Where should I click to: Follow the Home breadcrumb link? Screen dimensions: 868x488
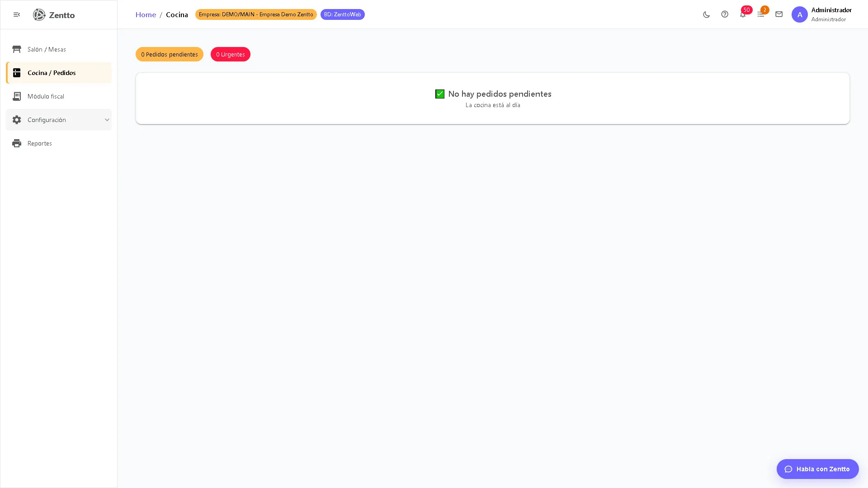pos(146,14)
